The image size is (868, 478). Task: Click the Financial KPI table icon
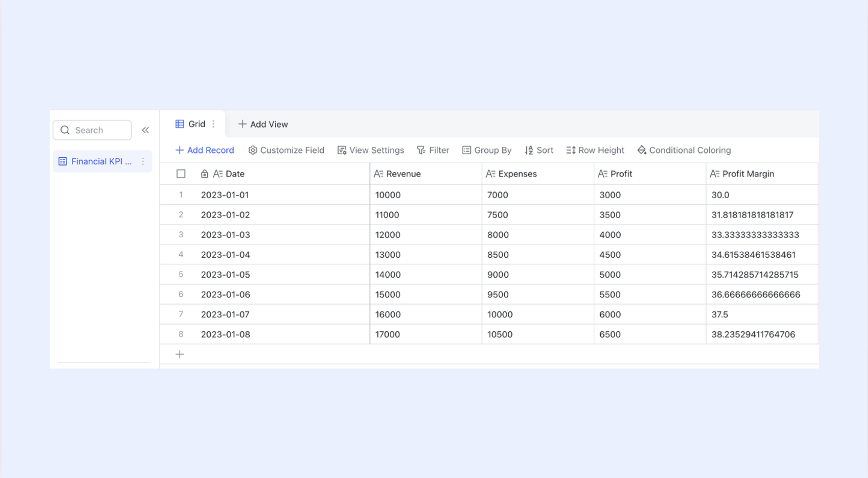[x=63, y=161]
